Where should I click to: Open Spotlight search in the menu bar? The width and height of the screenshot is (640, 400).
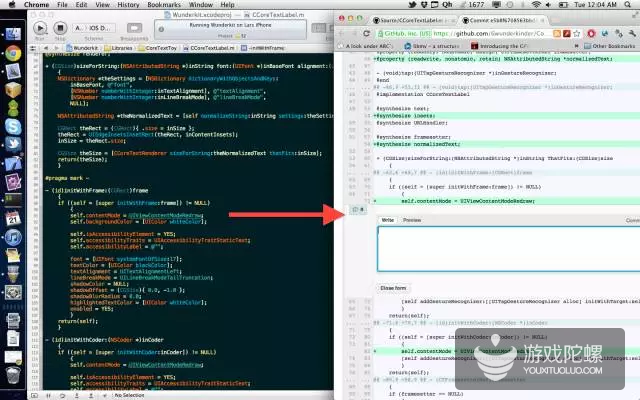[x=628, y=4]
